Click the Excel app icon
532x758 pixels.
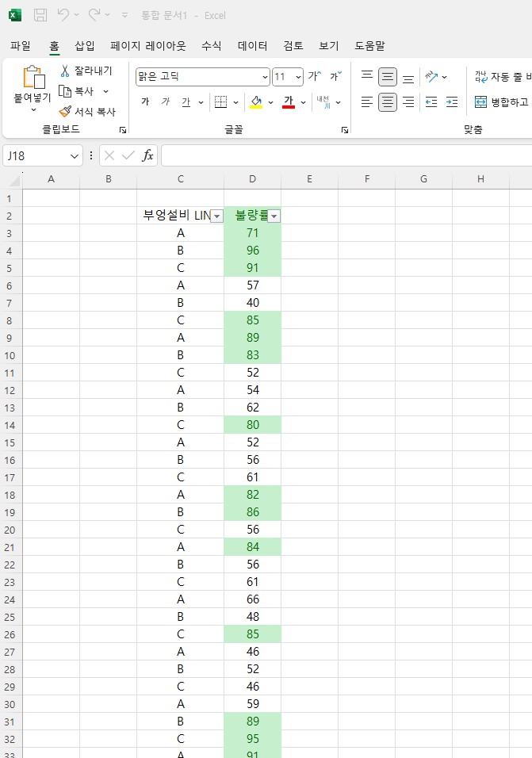tap(15, 15)
